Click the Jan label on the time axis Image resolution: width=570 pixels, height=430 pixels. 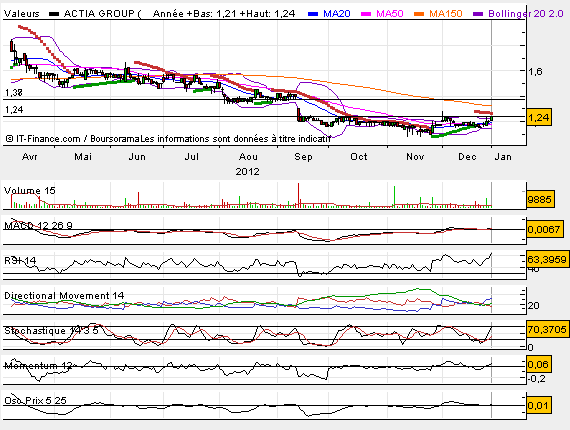point(503,157)
